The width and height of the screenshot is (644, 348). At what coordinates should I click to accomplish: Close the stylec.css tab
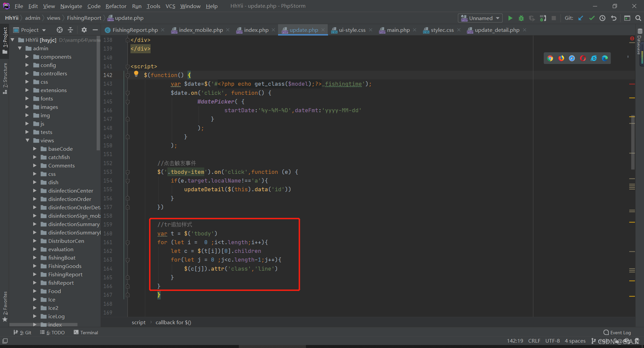pos(459,30)
